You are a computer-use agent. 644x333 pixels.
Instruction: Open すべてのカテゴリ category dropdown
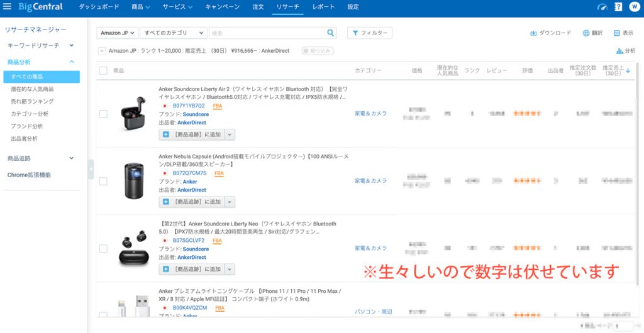(x=174, y=33)
